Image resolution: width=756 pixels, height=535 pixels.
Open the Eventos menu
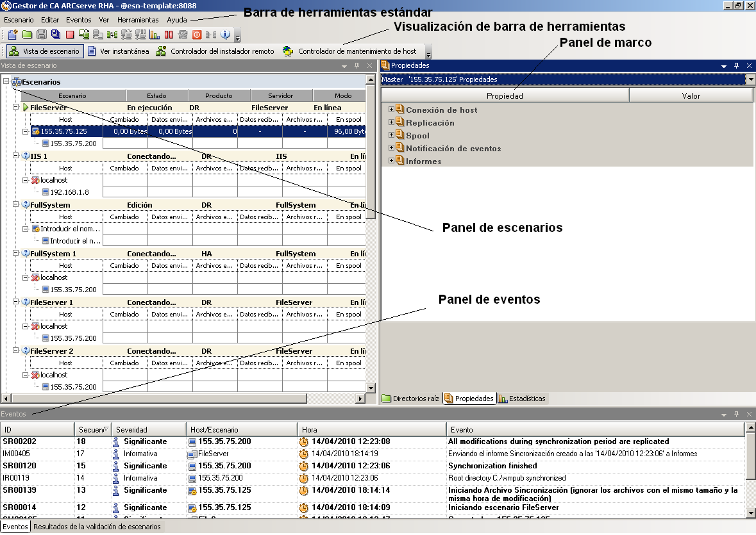[x=79, y=20]
